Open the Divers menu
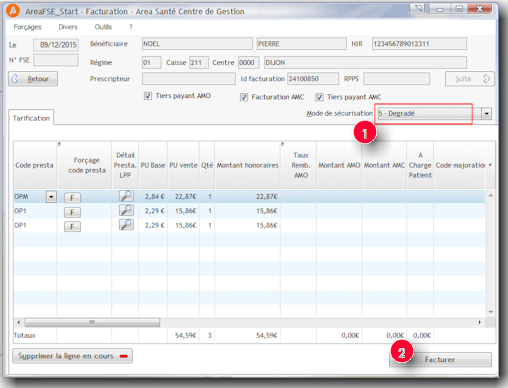The width and height of the screenshot is (508, 388). click(x=68, y=27)
